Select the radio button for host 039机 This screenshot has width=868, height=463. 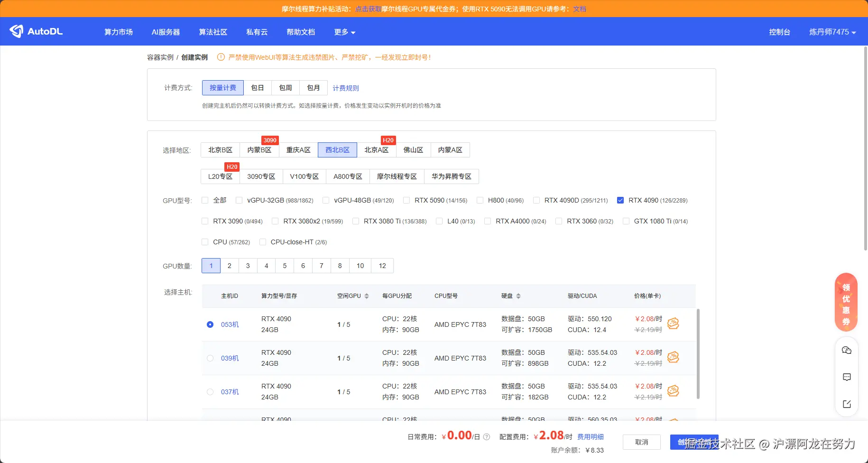click(x=210, y=358)
